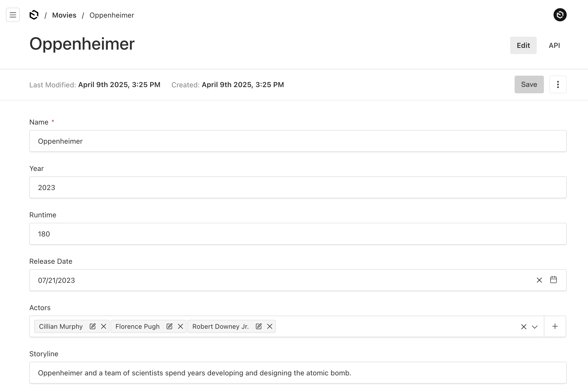Edit the Robert Downey Jr. actor entry
The width and height of the screenshot is (588, 392).
coord(259,326)
